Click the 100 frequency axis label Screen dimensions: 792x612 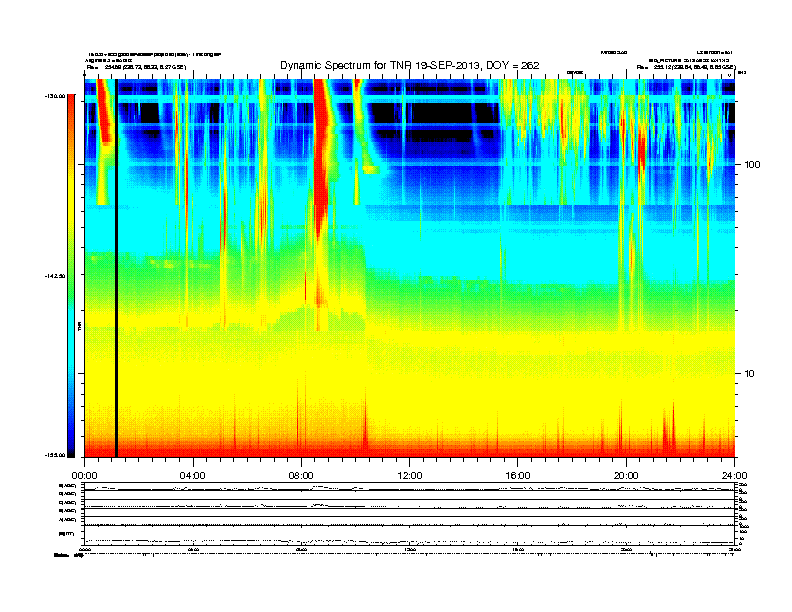752,165
